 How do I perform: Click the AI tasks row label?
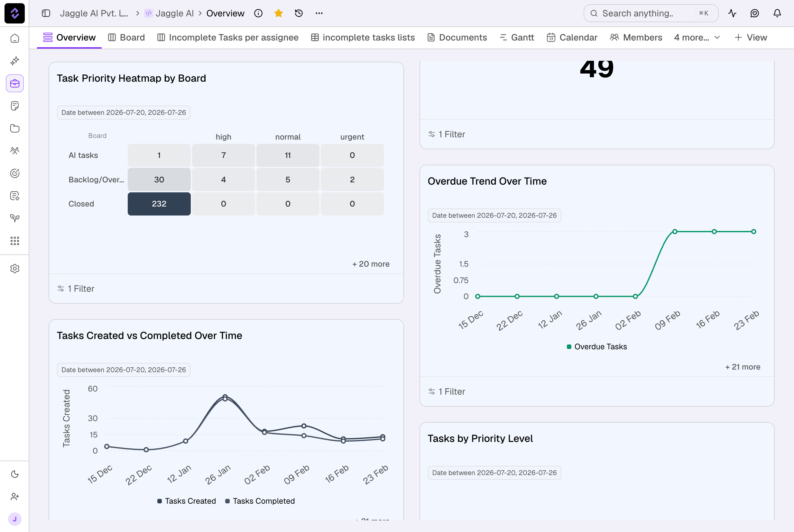83,155
